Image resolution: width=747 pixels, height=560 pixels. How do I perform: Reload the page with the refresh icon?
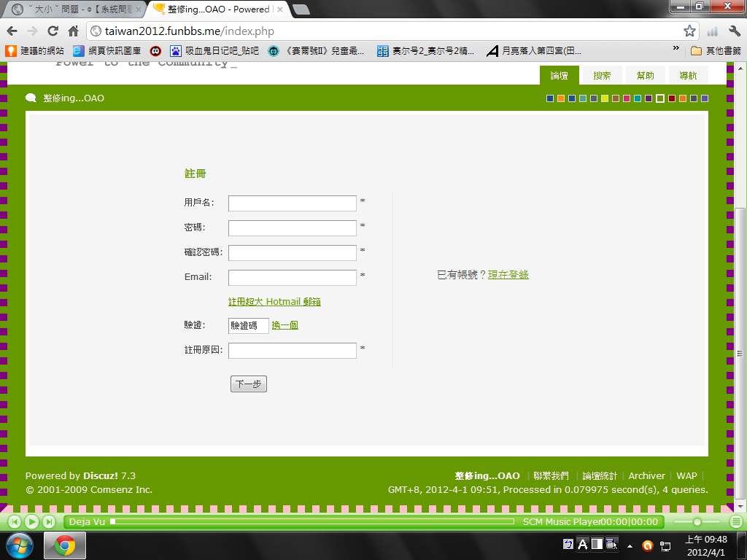pyautogui.click(x=53, y=31)
